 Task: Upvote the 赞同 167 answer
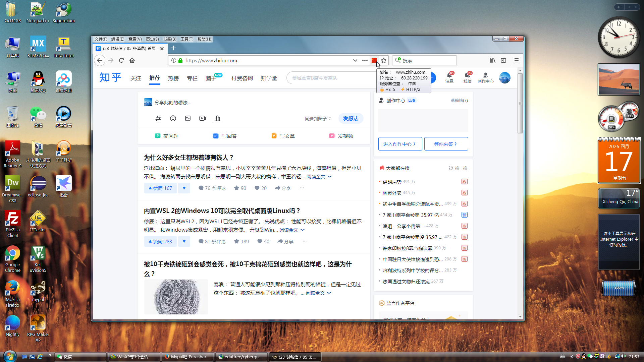pos(160,188)
